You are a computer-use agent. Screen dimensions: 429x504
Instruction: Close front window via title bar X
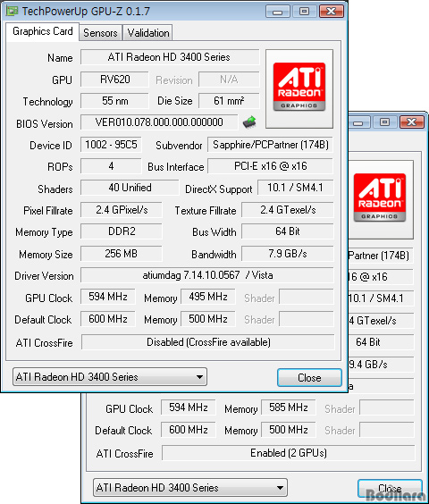tap(332, 12)
